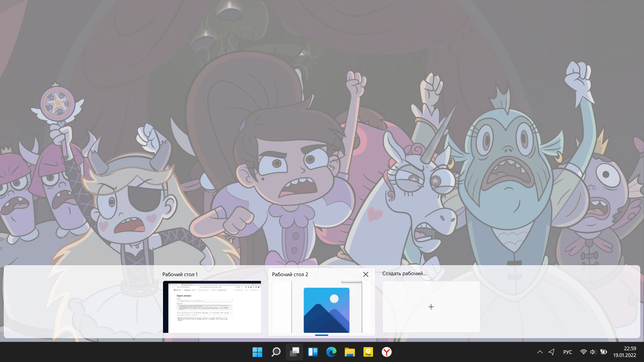Open File Explorer from taskbar
The image size is (644, 362).
click(350, 352)
